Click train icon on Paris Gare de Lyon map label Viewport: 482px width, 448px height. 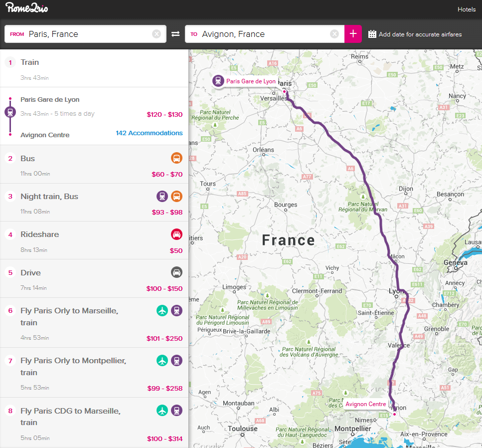click(x=218, y=81)
